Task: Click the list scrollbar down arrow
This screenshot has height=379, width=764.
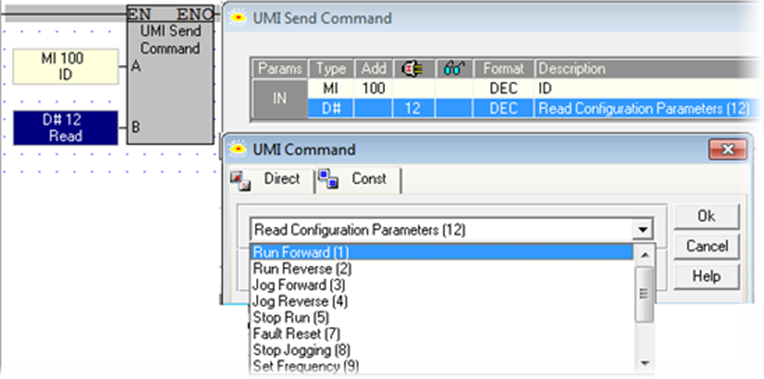Action: point(645,363)
